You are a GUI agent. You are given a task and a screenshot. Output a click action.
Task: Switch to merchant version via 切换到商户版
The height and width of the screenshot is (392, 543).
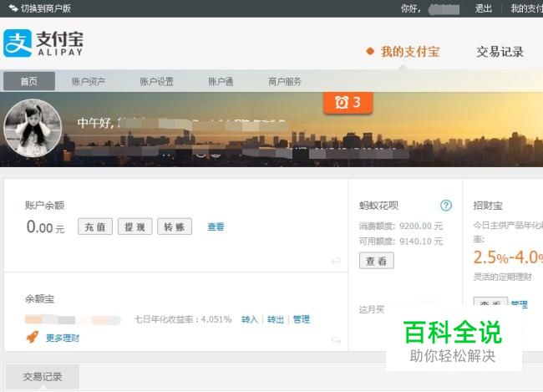coord(46,8)
